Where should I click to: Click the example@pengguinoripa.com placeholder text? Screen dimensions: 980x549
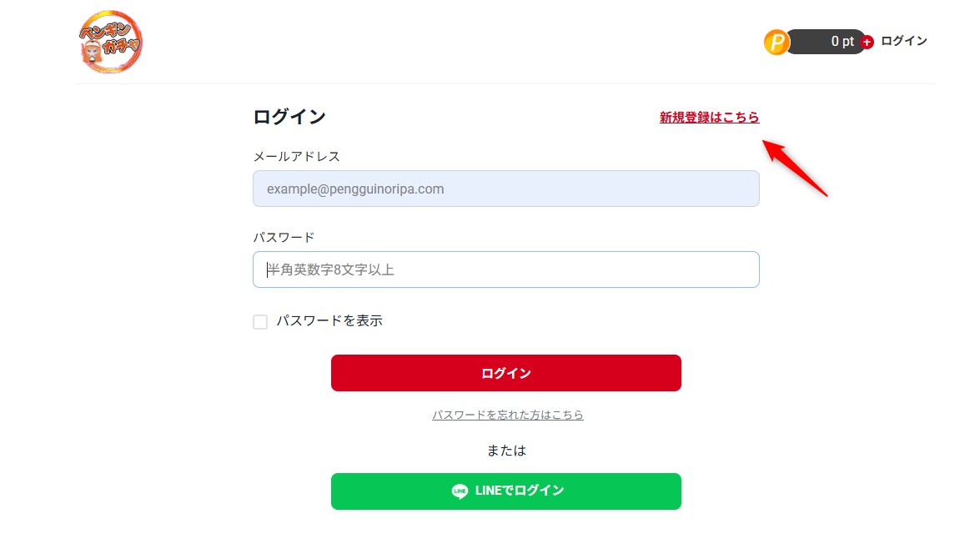point(355,189)
